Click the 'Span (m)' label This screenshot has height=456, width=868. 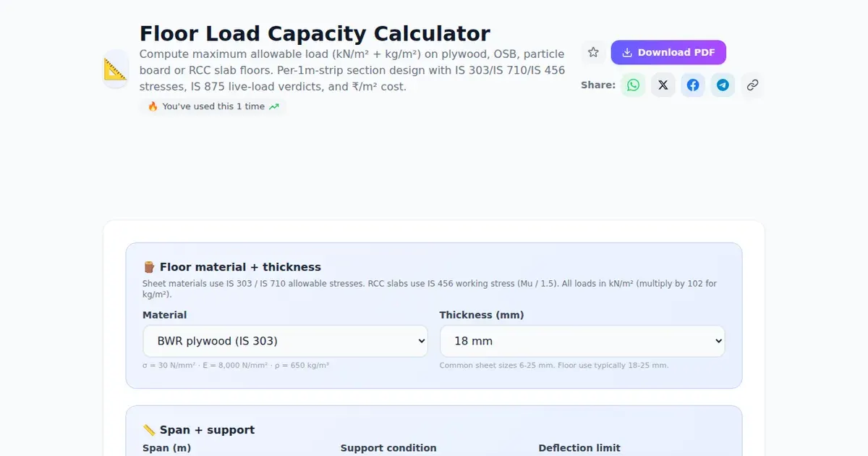(x=167, y=448)
